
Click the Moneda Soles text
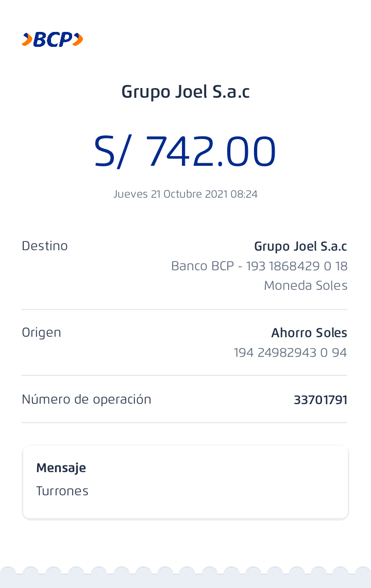click(x=306, y=285)
